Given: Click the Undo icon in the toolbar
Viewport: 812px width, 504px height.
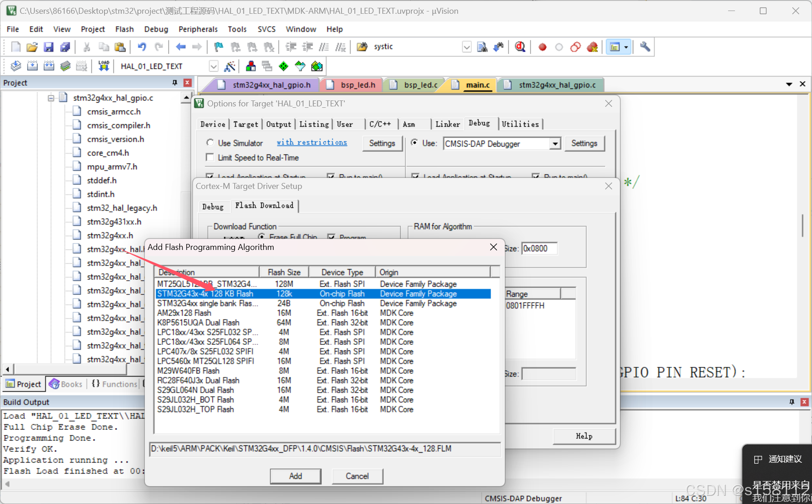Looking at the screenshot, I should pyautogui.click(x=142, y=46).
